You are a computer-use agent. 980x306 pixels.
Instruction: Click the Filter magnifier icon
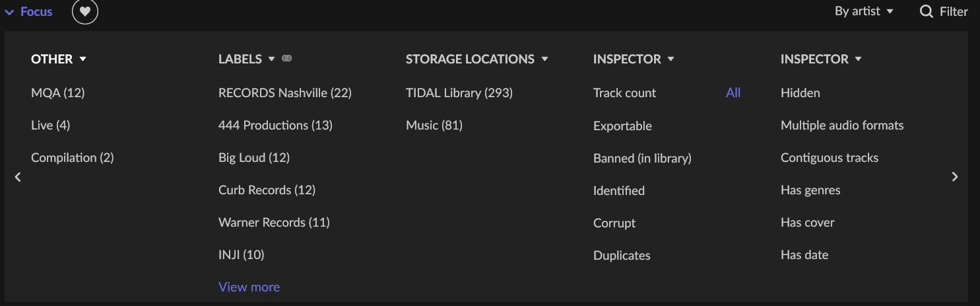[x=927, y=11]
